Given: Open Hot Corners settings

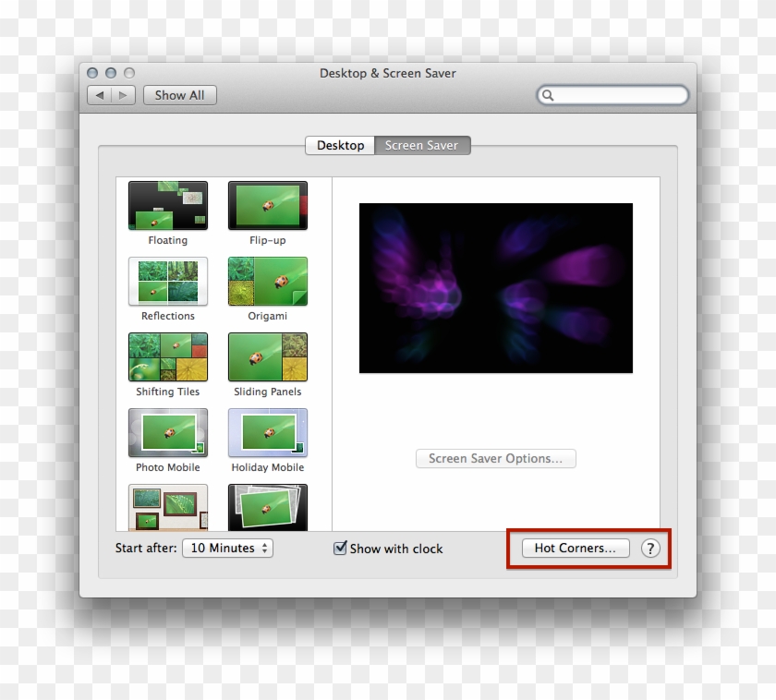Looking at the screenshot, I should [575, 548].
